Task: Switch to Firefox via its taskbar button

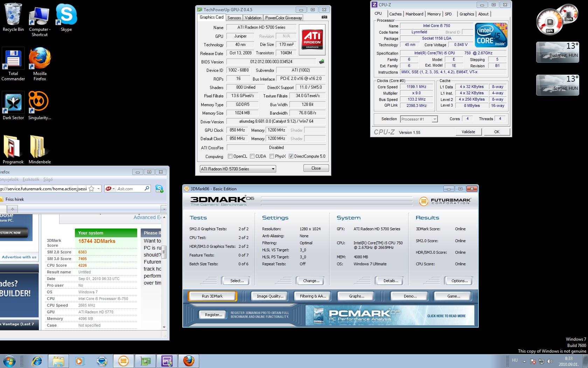Action: [x=188, y=361]
